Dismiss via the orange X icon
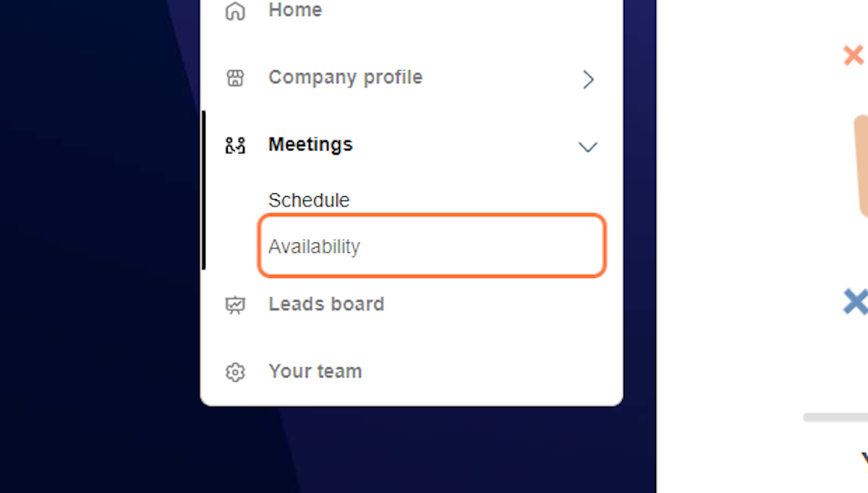This screenshot has width=868, height=493. pos(854,54)
